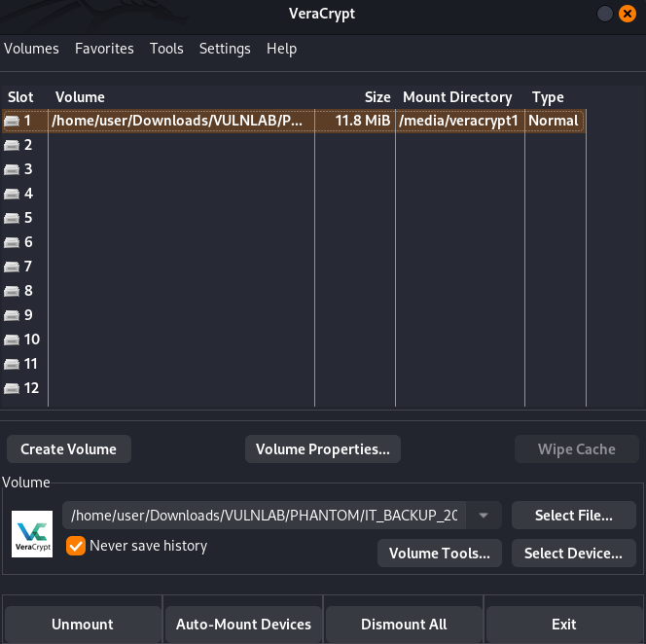
Task: Unmount the selected volume
Action: click(83, 625)
